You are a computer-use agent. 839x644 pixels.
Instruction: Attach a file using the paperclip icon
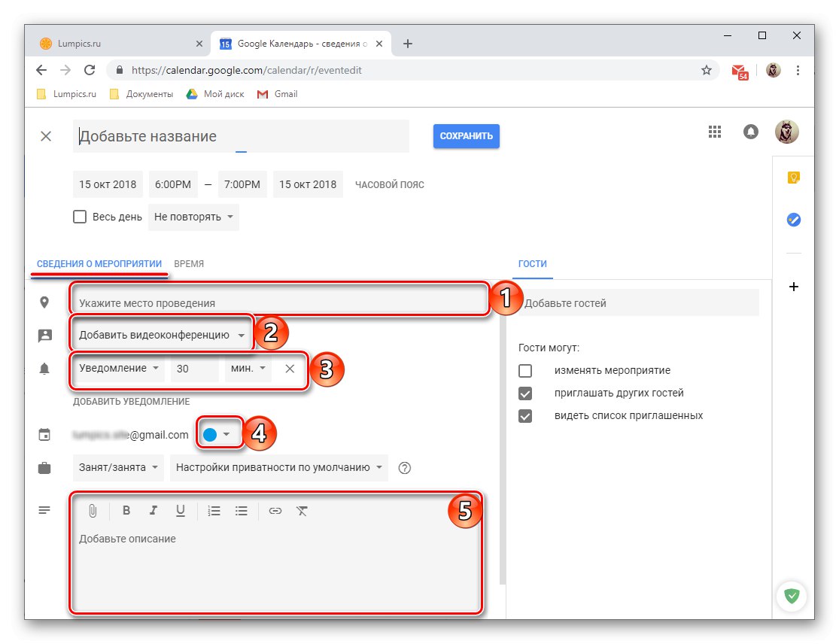93,511
